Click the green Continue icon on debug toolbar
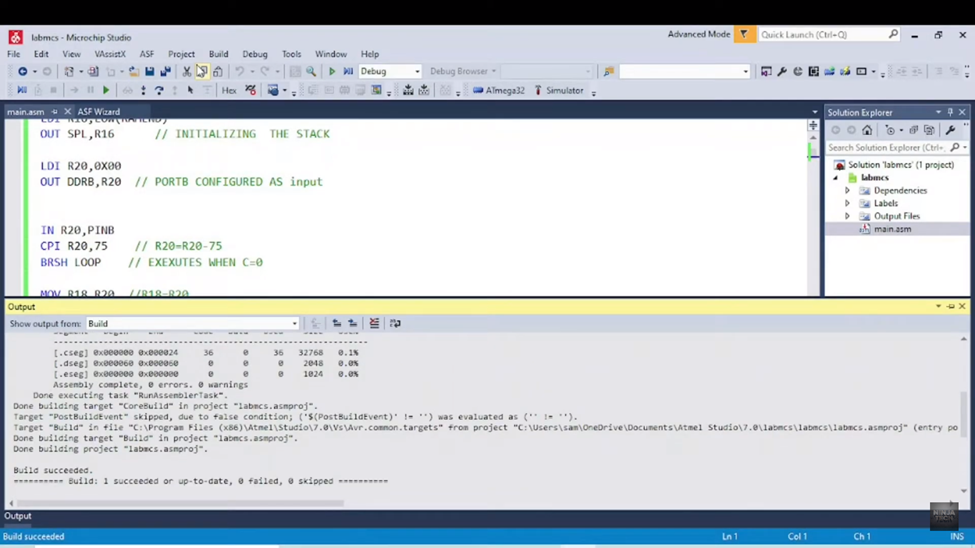The height and width of the screenshot is (548, 975). tap(106, 91)
